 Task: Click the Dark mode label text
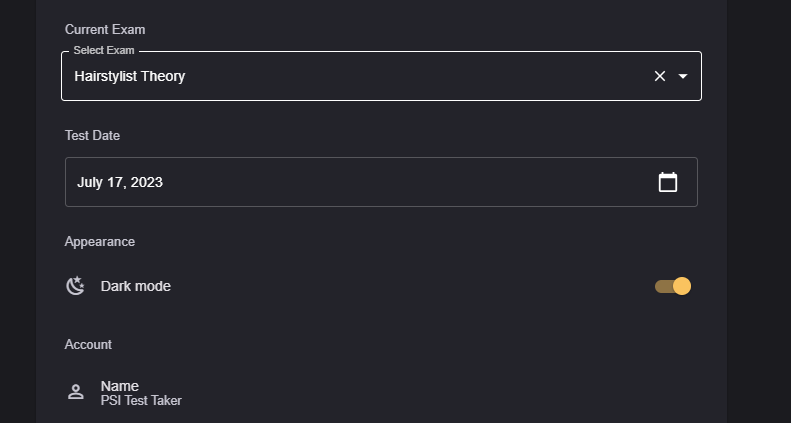click(136, 286)
